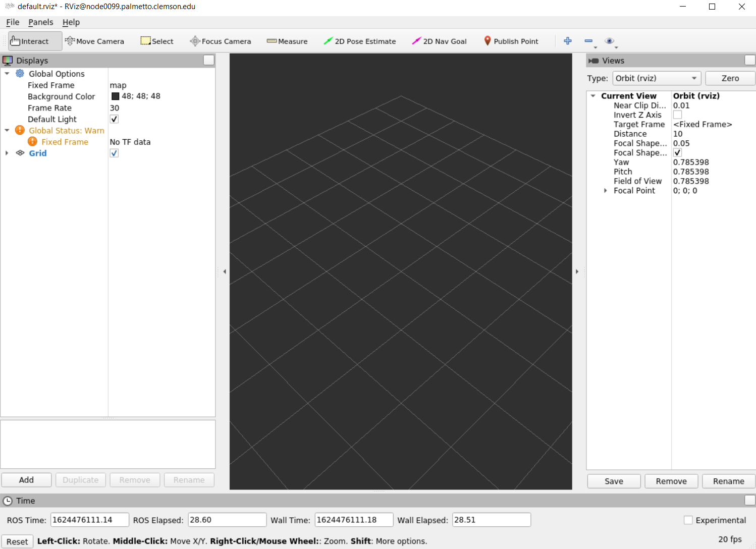Viewport: 756px width, 549px height.
Task: Select the Interact tool
Action: point(35,41)
